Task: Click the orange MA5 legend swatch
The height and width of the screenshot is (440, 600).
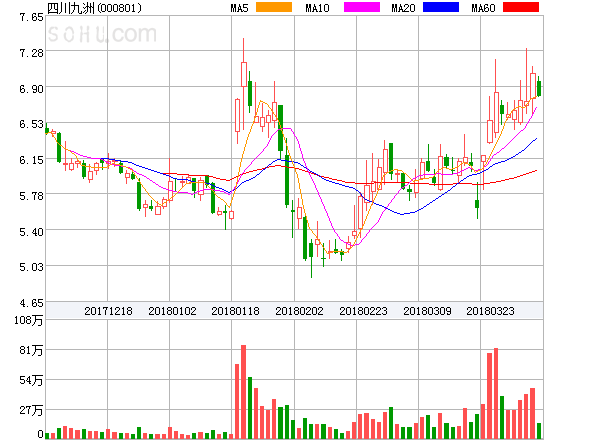Action: [x=274, y=7]
